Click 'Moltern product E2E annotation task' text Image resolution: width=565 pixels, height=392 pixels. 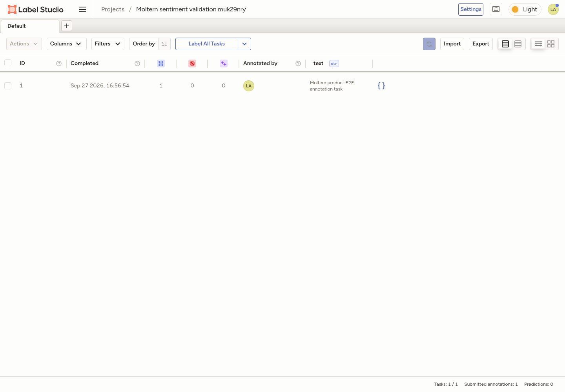tap(332, 86)
